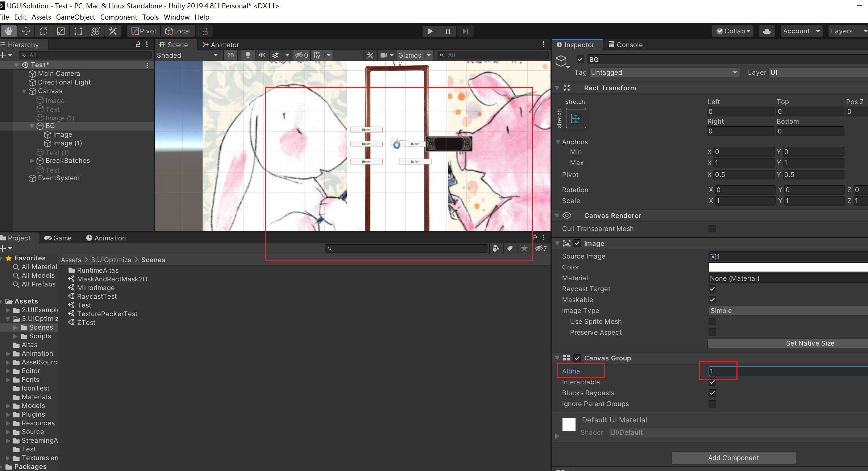Uncheck Blocks Raycasts
This screenshot has width=868, height=471.
pyautogui.click(x=712, y=393)
